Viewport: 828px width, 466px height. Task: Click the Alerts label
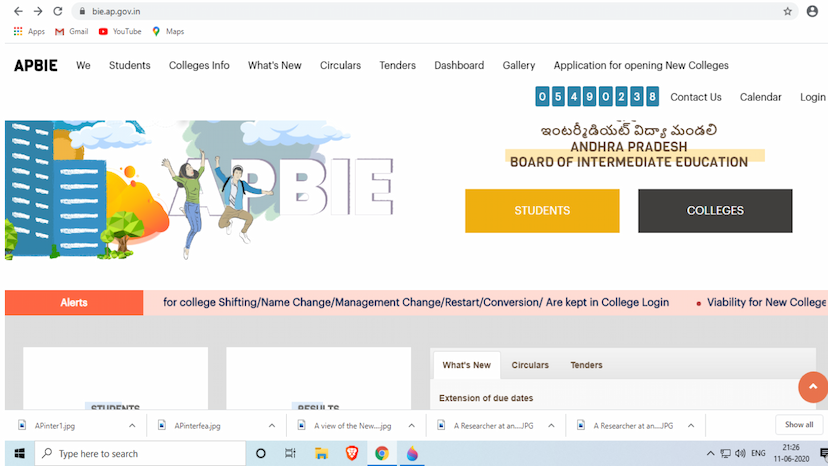pyautogui.click(x=74, y=302)
